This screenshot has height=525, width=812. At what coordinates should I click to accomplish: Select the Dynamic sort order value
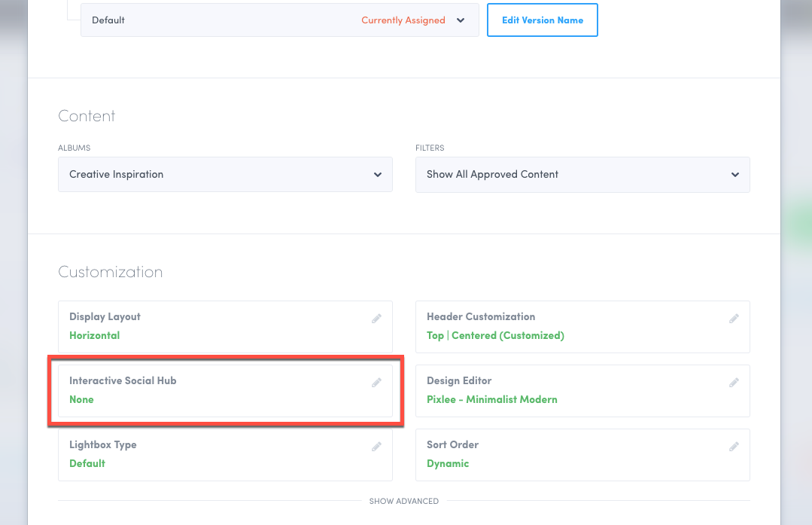click(448, 463)
